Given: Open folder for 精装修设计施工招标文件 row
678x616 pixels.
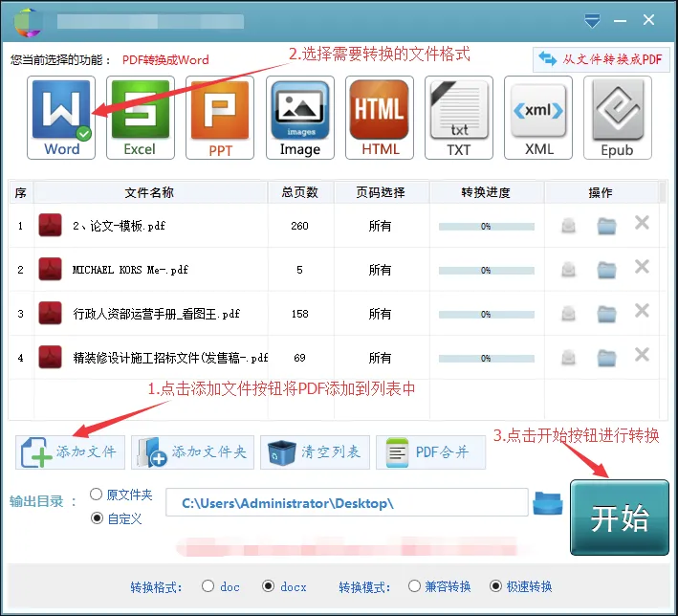Looking at the screenshot, I should [x=606, y=358].
